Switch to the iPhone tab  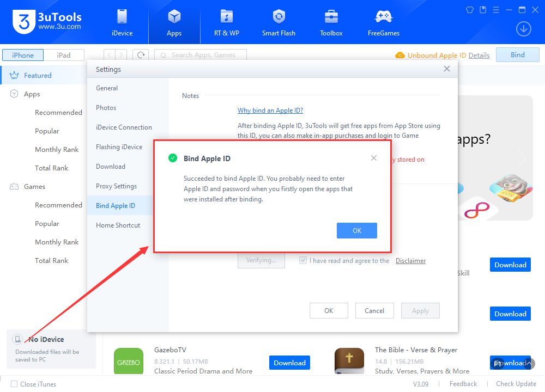23,55
